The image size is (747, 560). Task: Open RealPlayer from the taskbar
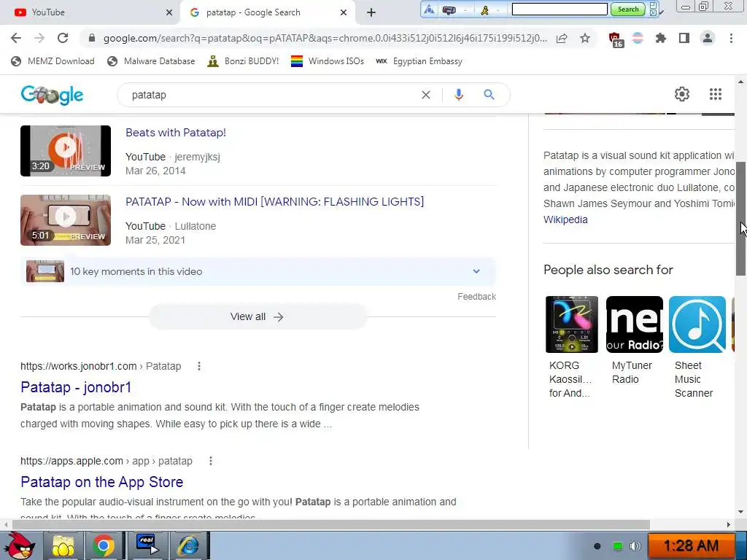[x=146, y=545]
